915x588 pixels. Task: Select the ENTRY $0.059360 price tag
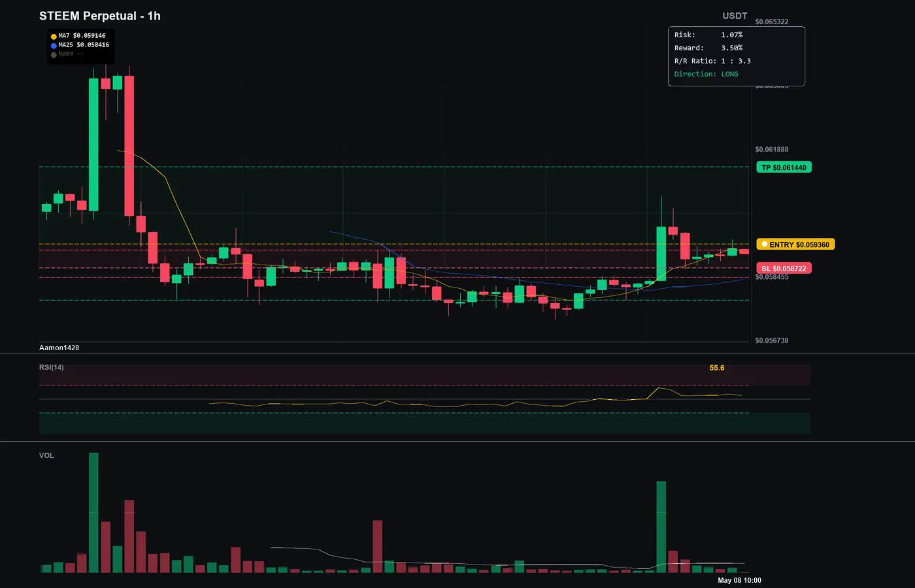coord(795,244)
